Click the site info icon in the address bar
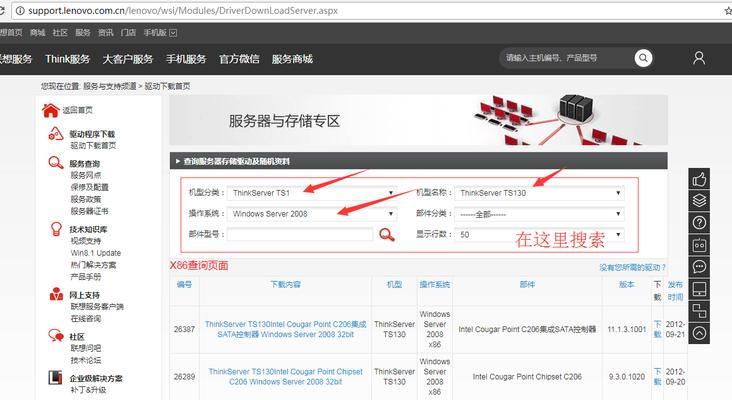This screenshot has width=732, height=400. [20, 11]
